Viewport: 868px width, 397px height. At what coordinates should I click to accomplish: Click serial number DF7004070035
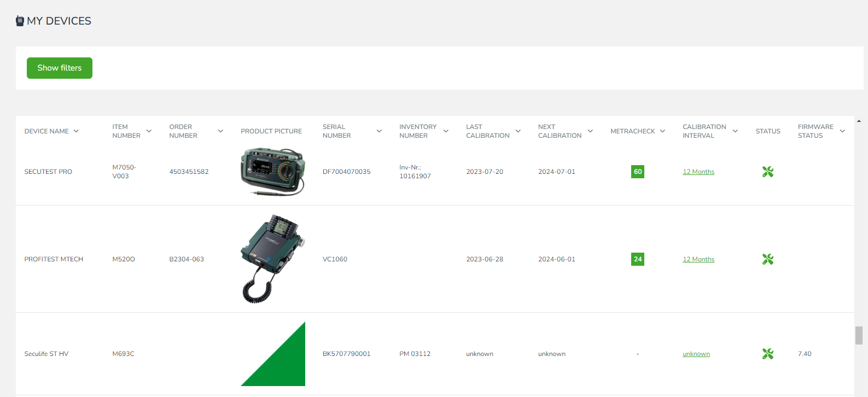[347, 172]
